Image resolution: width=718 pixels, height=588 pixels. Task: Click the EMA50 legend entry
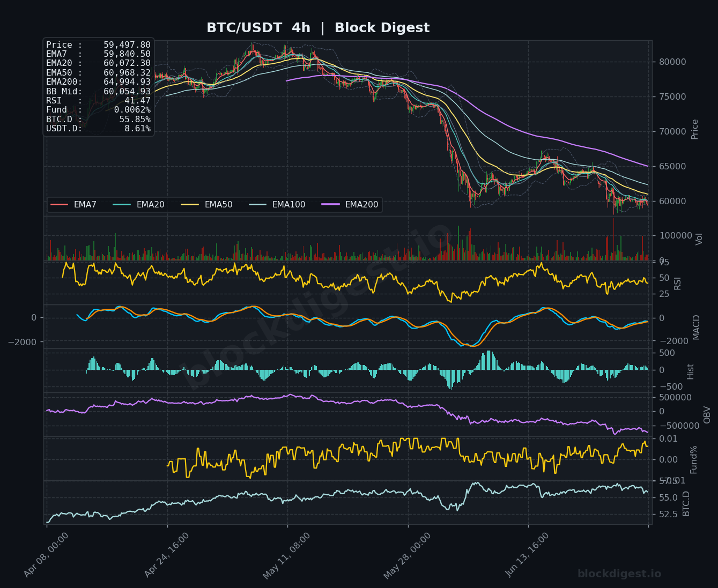point(207,205)
